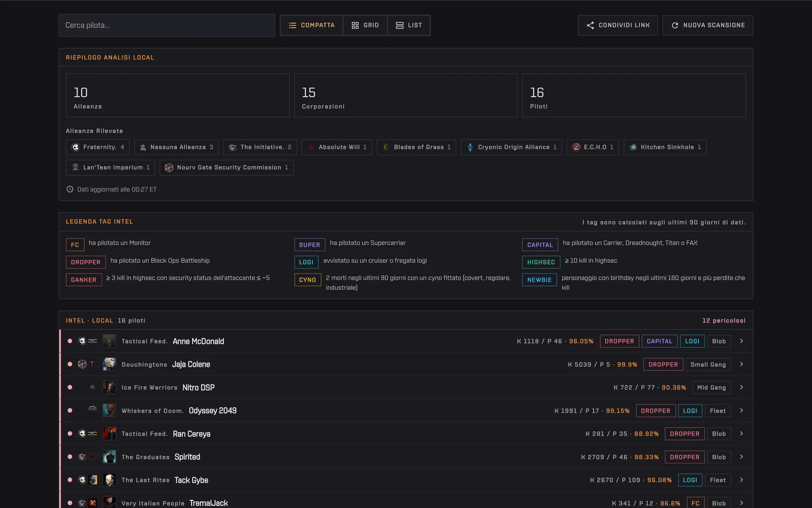The width and height of the screenshot is (812, 508).
Task: Click the clock icon by Dati aggiornati
Action: coord(70,189)
